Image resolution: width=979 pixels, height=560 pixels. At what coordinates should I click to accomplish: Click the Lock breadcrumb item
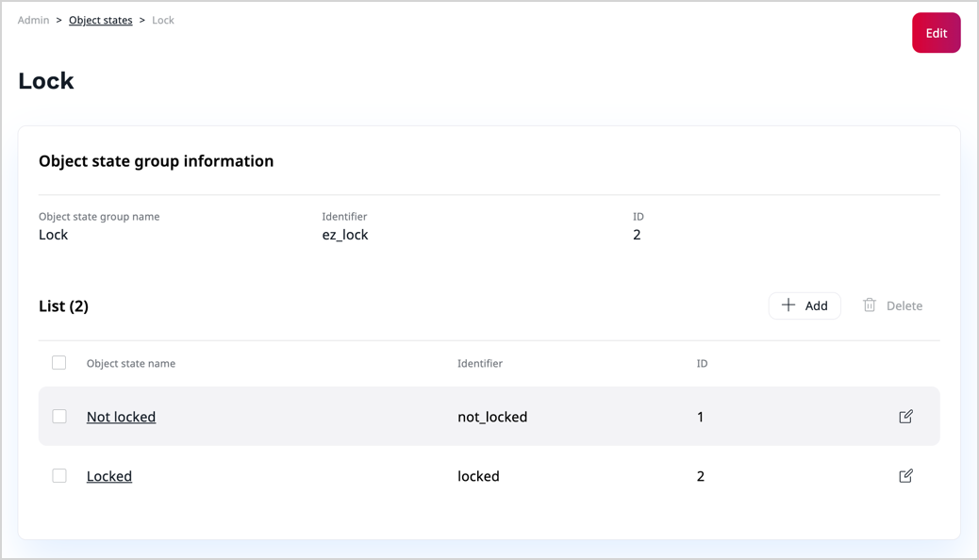pos(163,20)
